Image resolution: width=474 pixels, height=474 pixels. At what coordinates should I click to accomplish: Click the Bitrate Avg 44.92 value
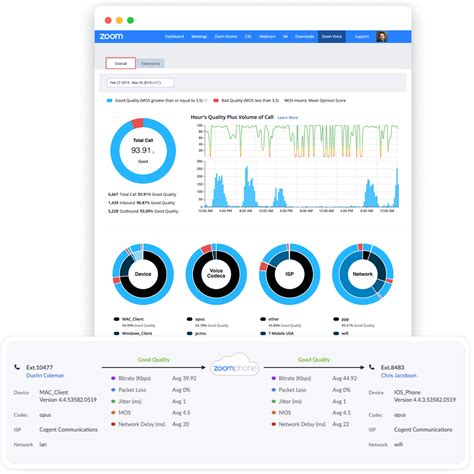pyautogui.click(x=345, y=378)
